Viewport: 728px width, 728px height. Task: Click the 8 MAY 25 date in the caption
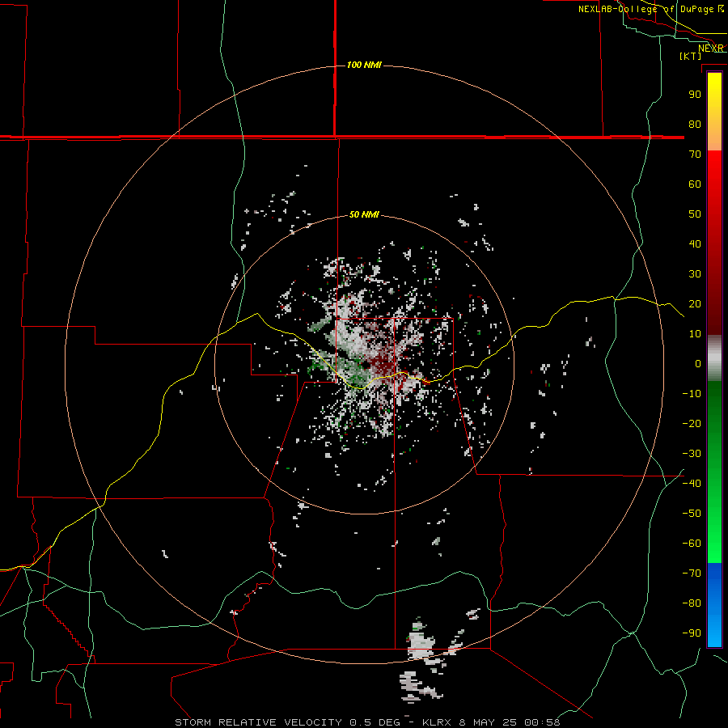pyautogui.click(x=488, y=722)
